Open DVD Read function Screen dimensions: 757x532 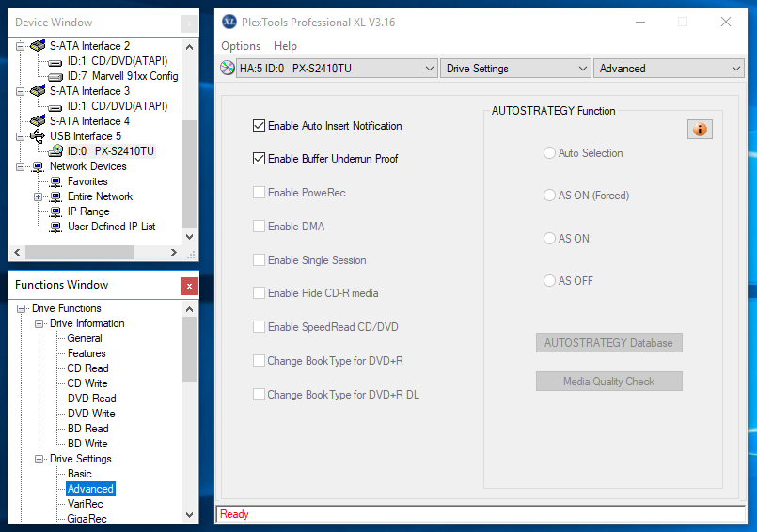(x=92, y=399)
